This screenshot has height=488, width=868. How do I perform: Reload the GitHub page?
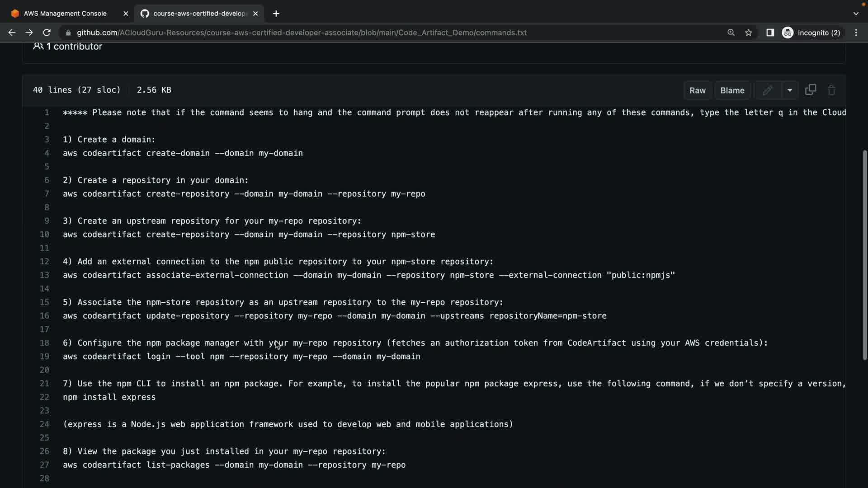(x=47, y=33)
